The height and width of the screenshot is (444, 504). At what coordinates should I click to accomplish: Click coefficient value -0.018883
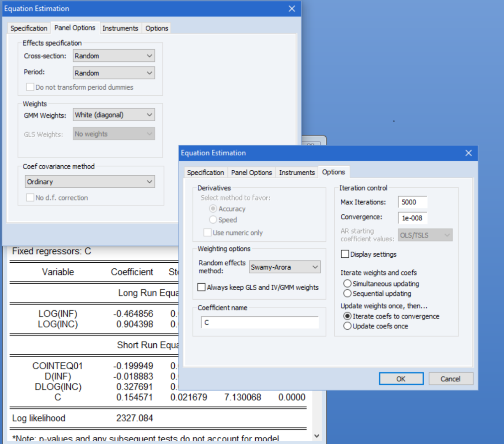(133, 376)
